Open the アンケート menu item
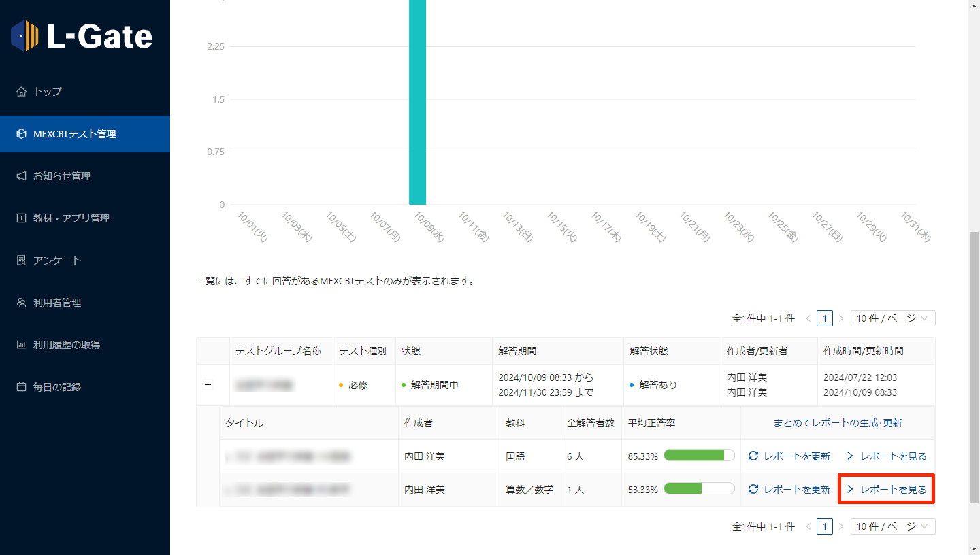 pyautogui.click(x=57, y=260)
